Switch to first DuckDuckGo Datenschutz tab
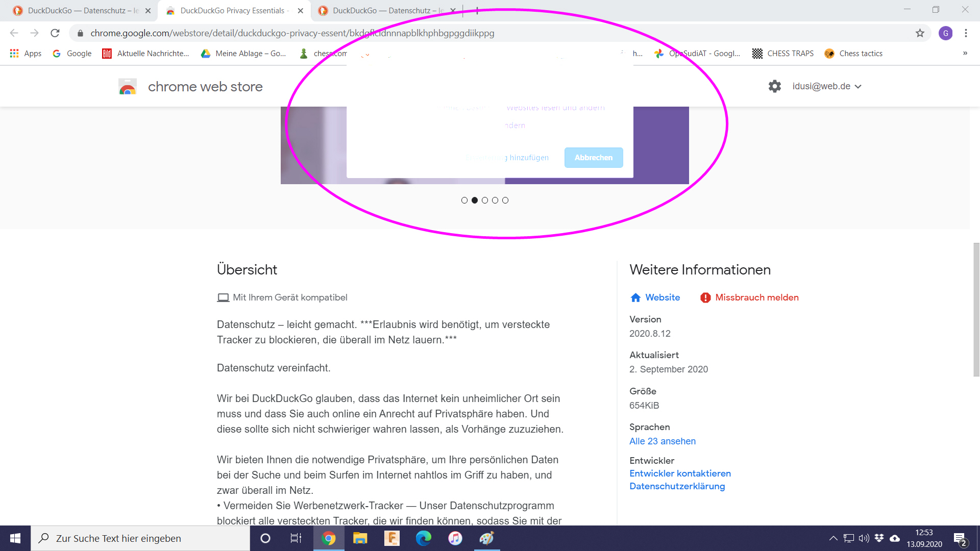 [77, 11]
